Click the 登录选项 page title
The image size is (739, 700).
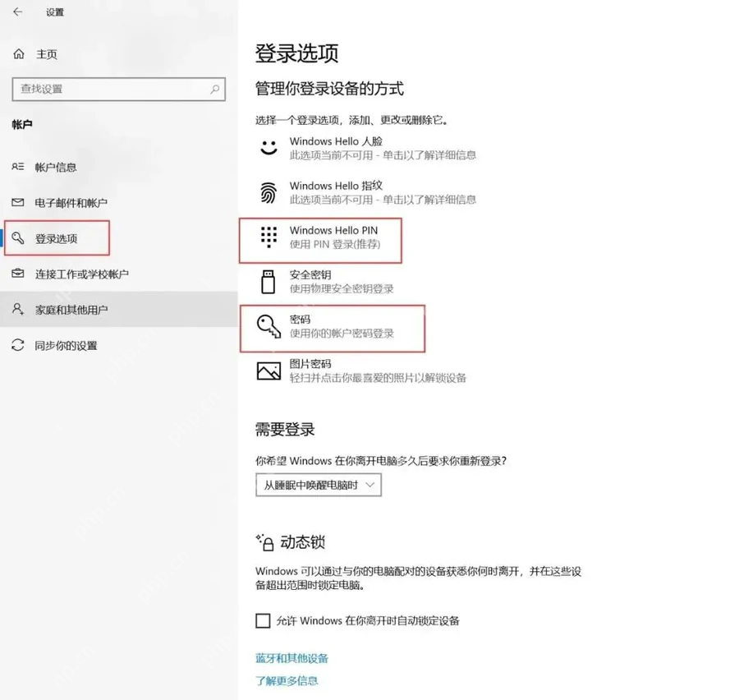(297, 53)
